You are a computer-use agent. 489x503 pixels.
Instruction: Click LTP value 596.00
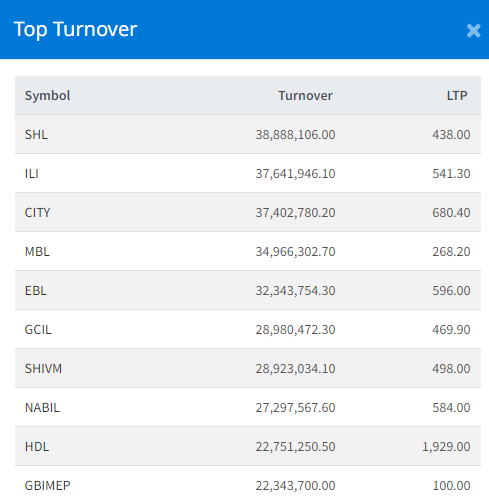click(x=451, y=291)
